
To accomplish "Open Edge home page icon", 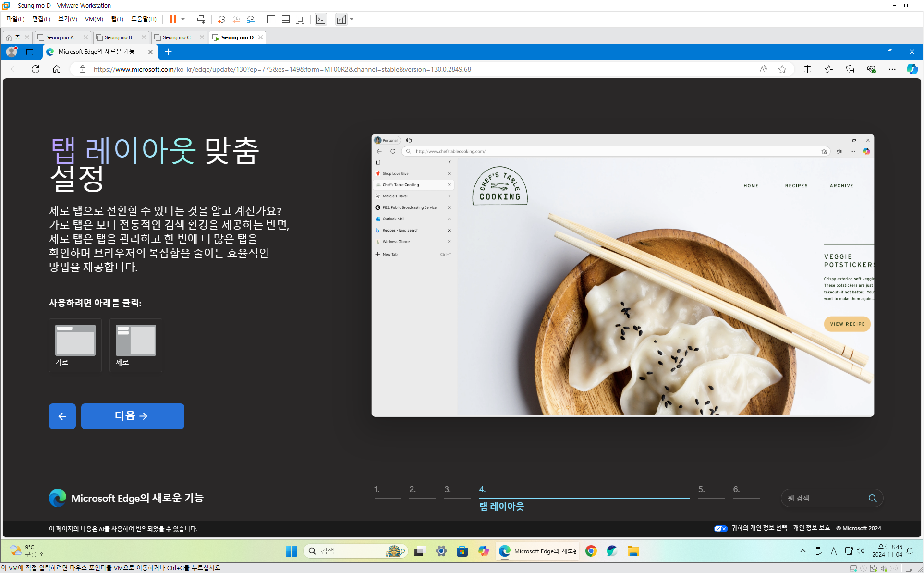I will pyautogui.click(x=57, y=69).
